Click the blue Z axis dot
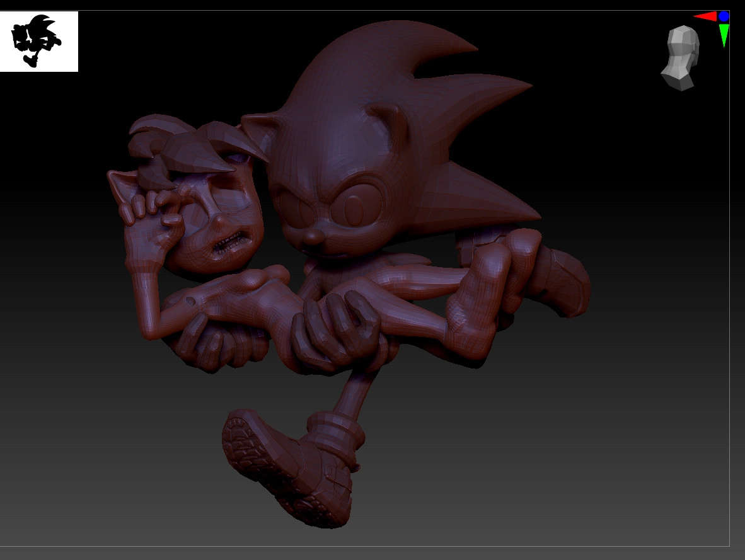 [x=724, y=16]
